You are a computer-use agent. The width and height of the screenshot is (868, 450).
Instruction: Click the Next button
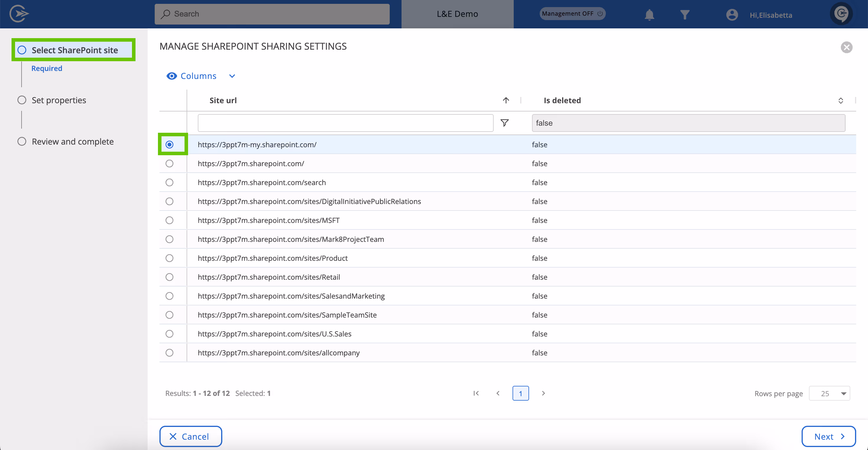click(x=828, y=436)
